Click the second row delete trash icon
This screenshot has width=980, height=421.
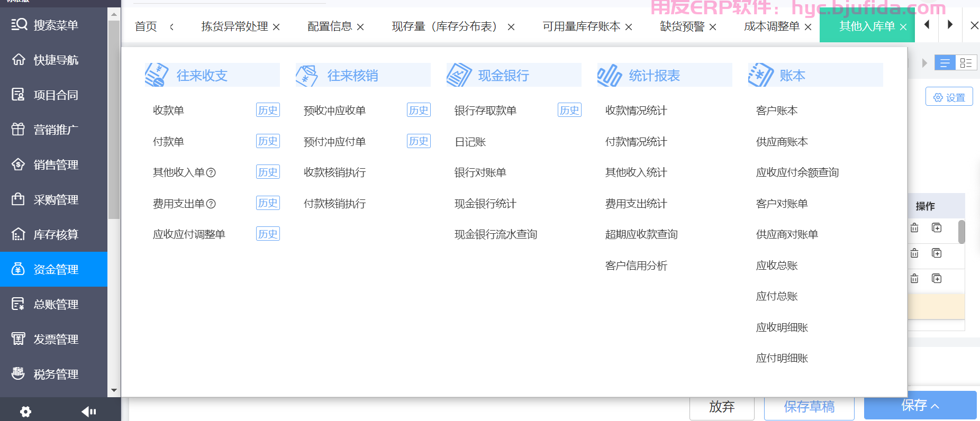[x=914, y=253]
